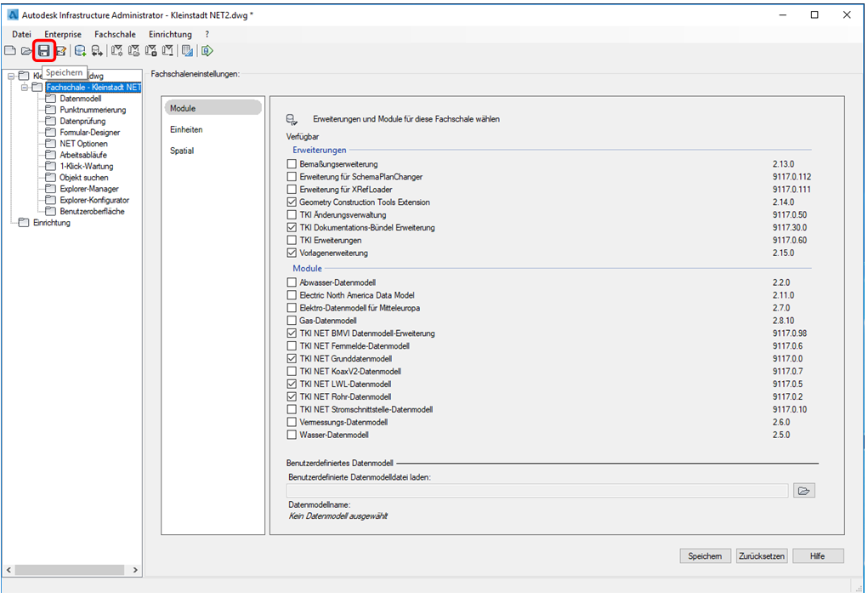Check the Wasser-Datenmodell module
Screen dimensions: 868x598
292,436
